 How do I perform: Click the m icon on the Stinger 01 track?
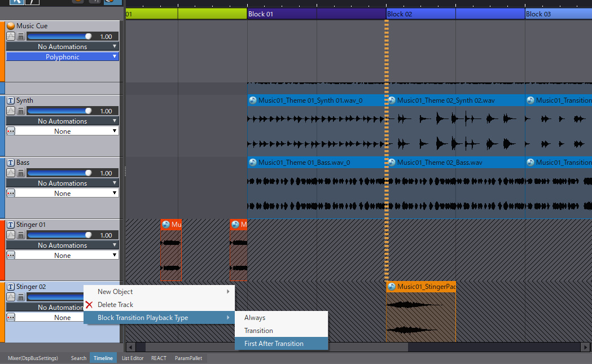coord(21,235)
